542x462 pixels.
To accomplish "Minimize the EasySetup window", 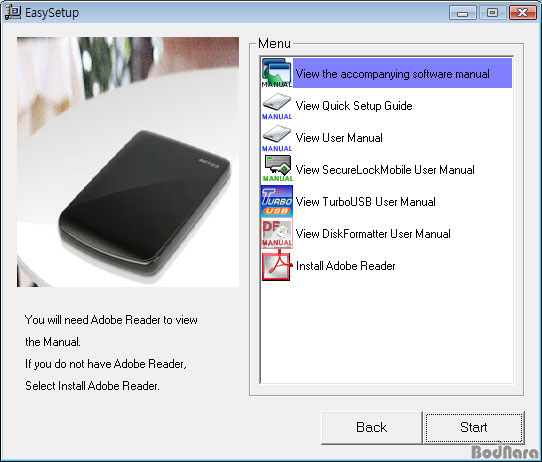I will click(463, 13).
